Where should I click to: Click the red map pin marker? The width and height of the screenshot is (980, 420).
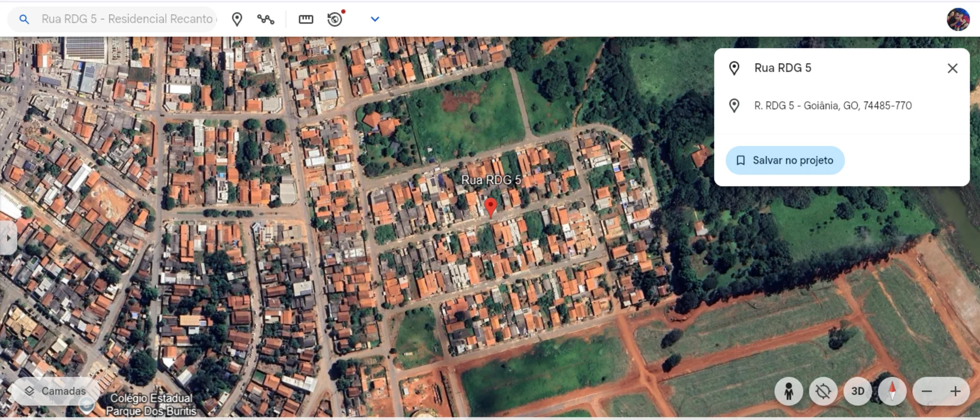coord(491,207)
